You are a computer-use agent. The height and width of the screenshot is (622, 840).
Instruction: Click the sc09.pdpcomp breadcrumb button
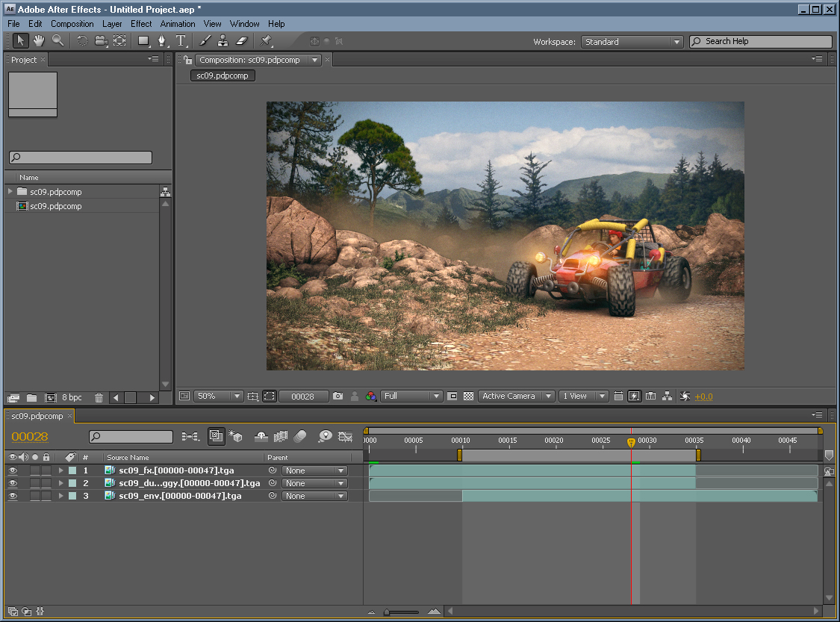pos(223,75)
